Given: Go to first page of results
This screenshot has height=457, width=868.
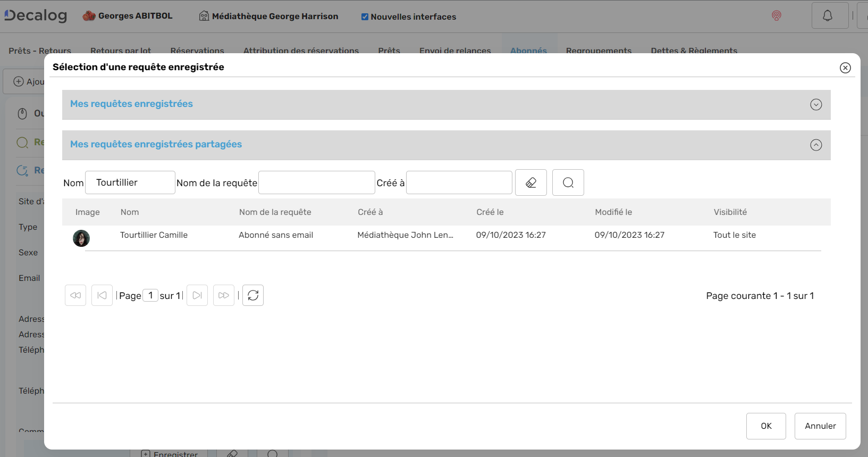Looking at the screenshot, I should click(x=75, y=295).
